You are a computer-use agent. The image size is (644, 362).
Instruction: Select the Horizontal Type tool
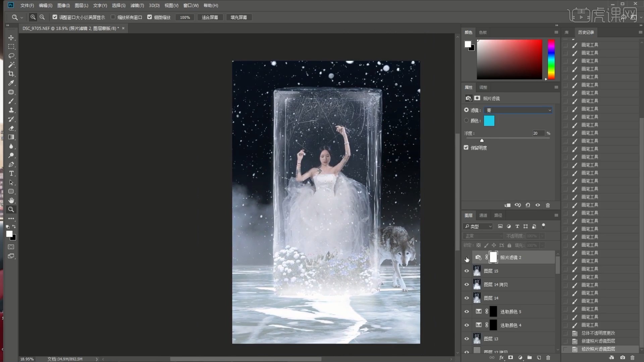(x=11, y=173)
